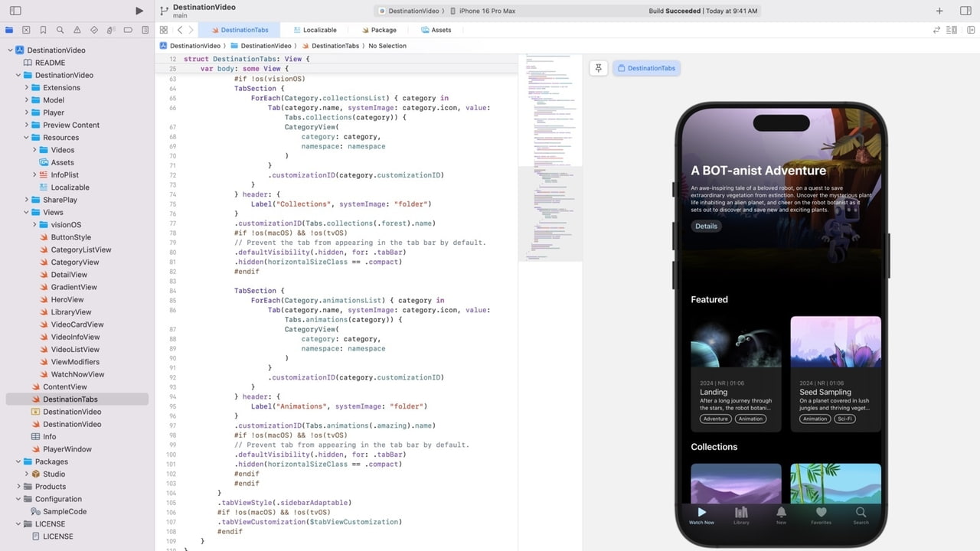Switch to the Localizable editor tab
Viewport: 980px width, 551px height.
315,30
